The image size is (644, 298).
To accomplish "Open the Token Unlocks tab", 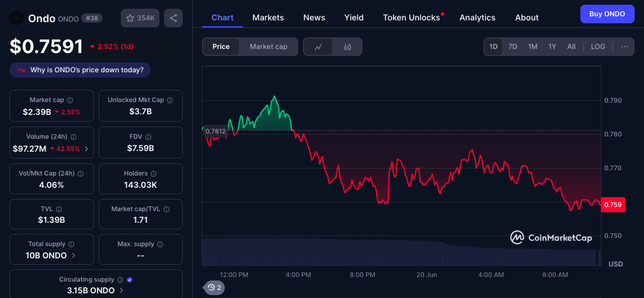I will (412, 17).
